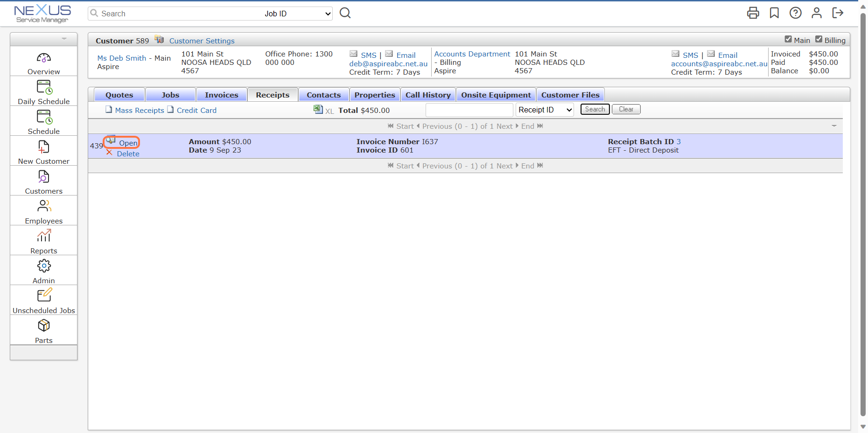
Task: Click the top Search input field
Action: (x=175, y=14)
